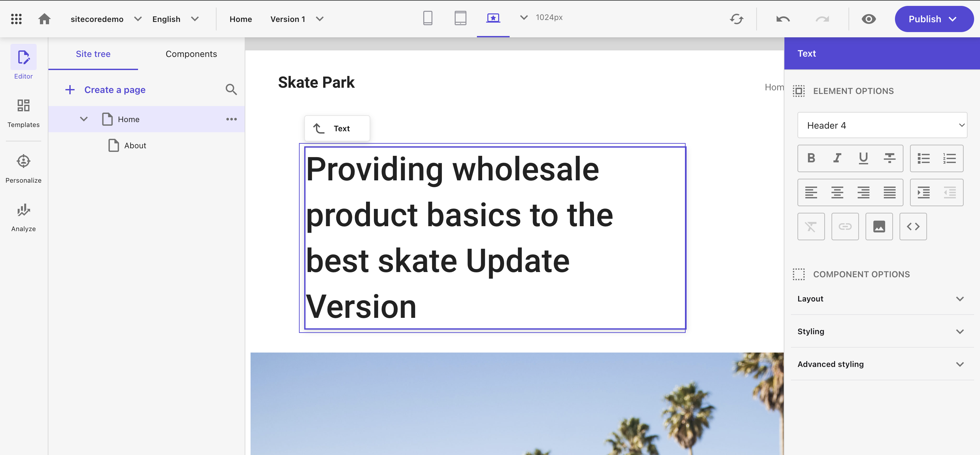Click the Publish button
The height and width of the screenshot is (455, 980).
(934, 19)
